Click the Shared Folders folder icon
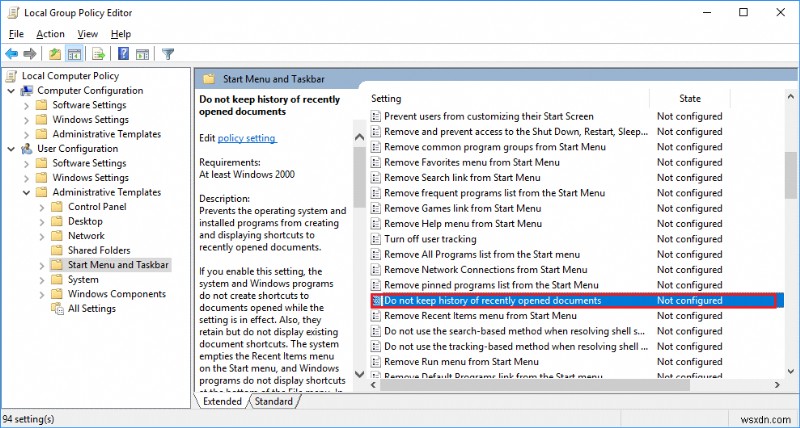 tap(57, 250)
